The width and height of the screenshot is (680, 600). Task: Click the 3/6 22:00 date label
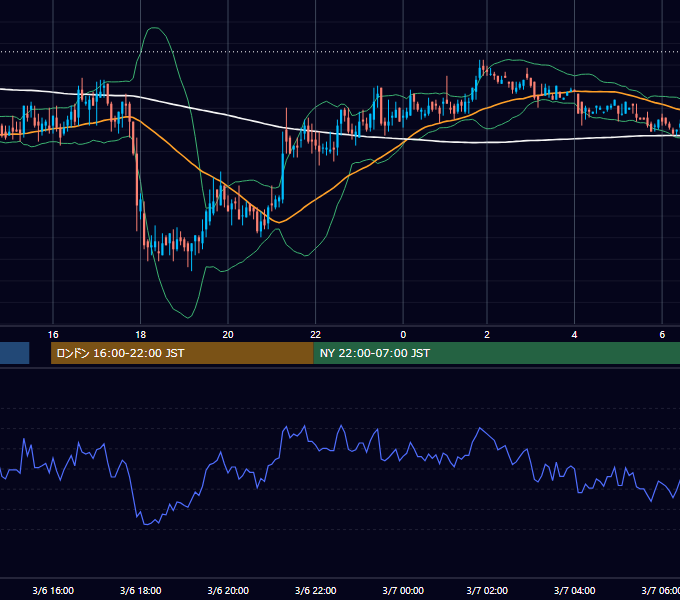click(316, 590)
